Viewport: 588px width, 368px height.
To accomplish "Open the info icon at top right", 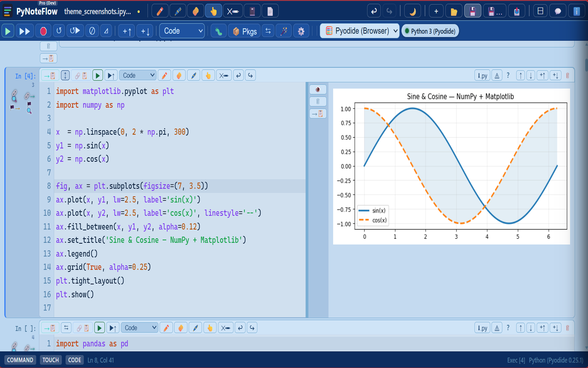I will (577, 11).
